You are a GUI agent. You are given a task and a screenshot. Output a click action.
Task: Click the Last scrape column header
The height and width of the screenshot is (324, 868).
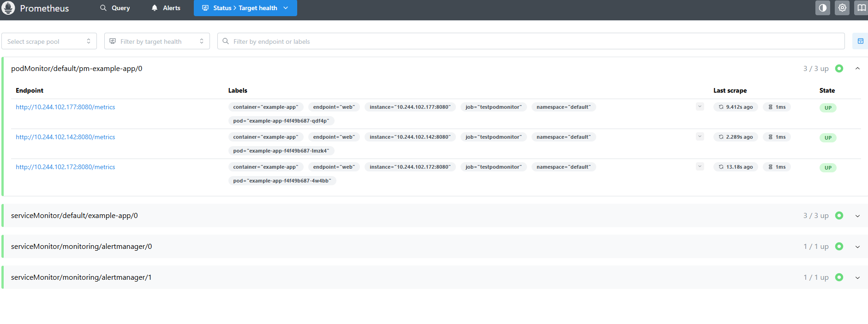click(x=730, y=90)
